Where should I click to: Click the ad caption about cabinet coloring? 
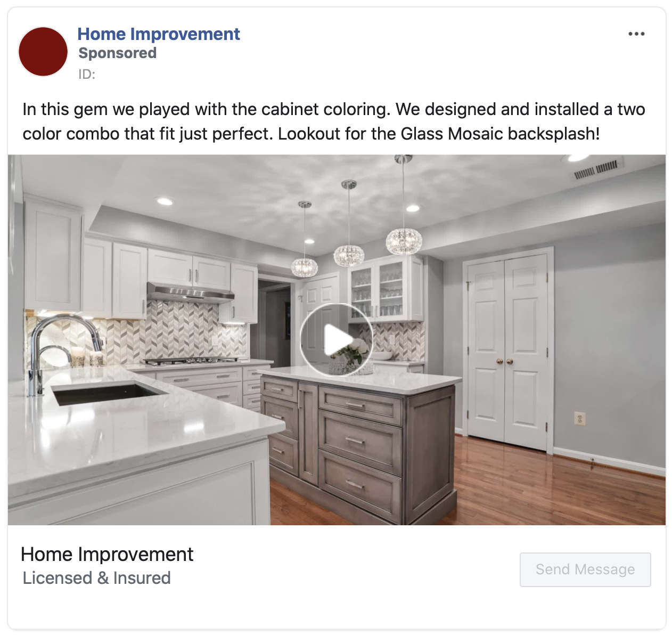pyautogui.click(x=334, y=121)
